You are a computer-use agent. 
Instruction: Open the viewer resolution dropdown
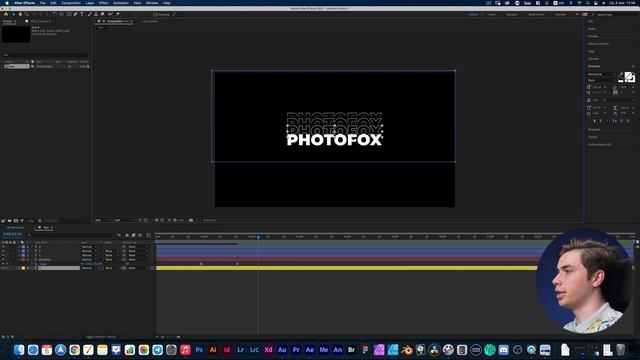tap(123, 220)
